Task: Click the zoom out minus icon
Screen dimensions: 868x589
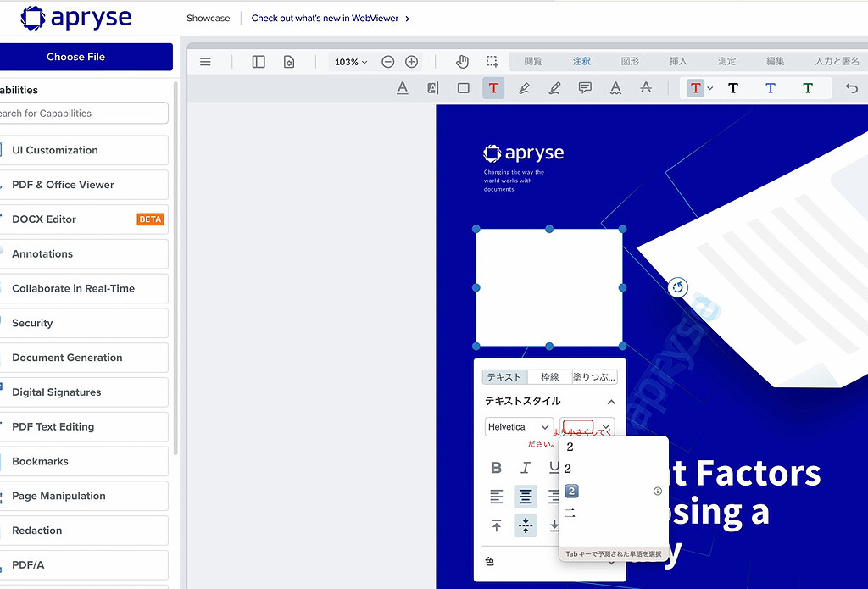Action: tap(387, 62)
